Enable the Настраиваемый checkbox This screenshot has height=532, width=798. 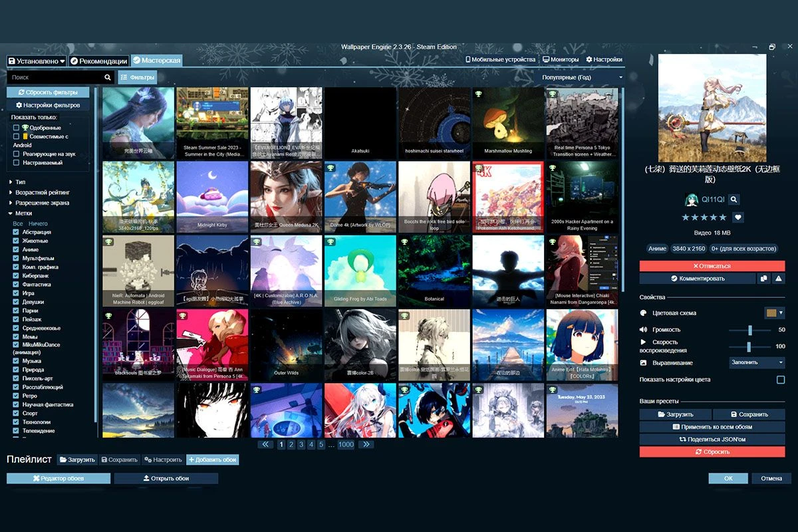coord(17,162)
